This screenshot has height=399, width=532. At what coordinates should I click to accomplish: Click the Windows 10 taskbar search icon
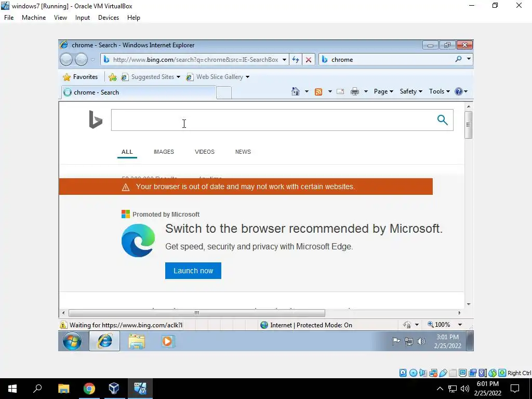37,388
